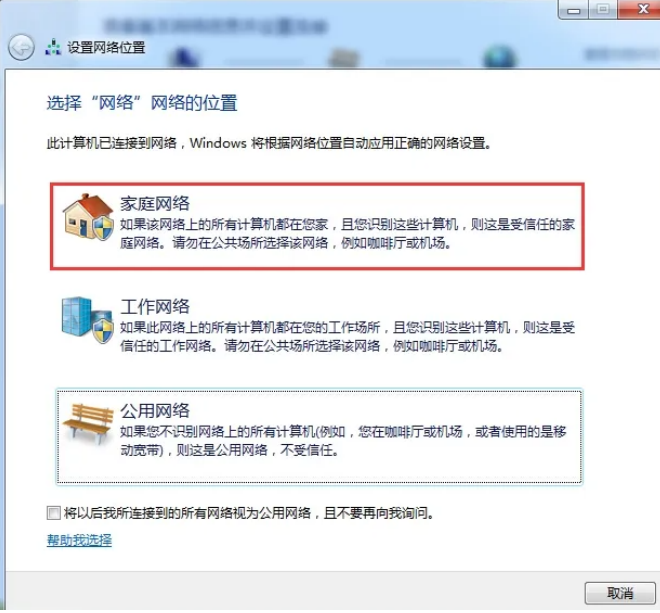
Task: Enable treating all future networks as public checkbox
Action: pos(53,513)
